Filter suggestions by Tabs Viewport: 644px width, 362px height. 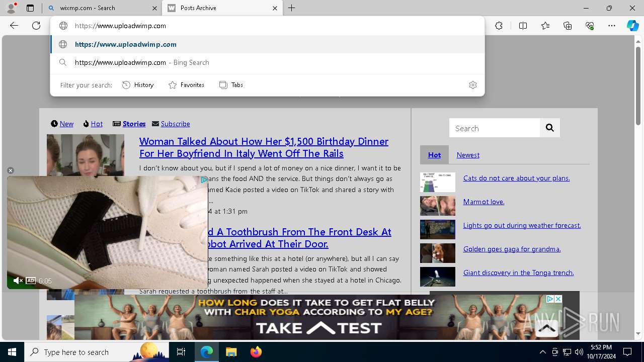[x=231, y=85]
